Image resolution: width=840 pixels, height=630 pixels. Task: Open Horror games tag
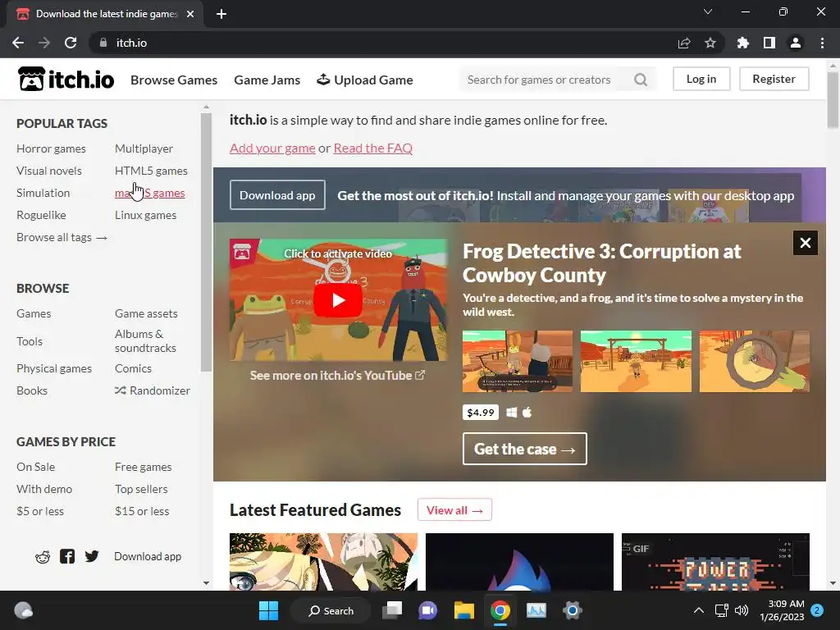tap(51, 148)
